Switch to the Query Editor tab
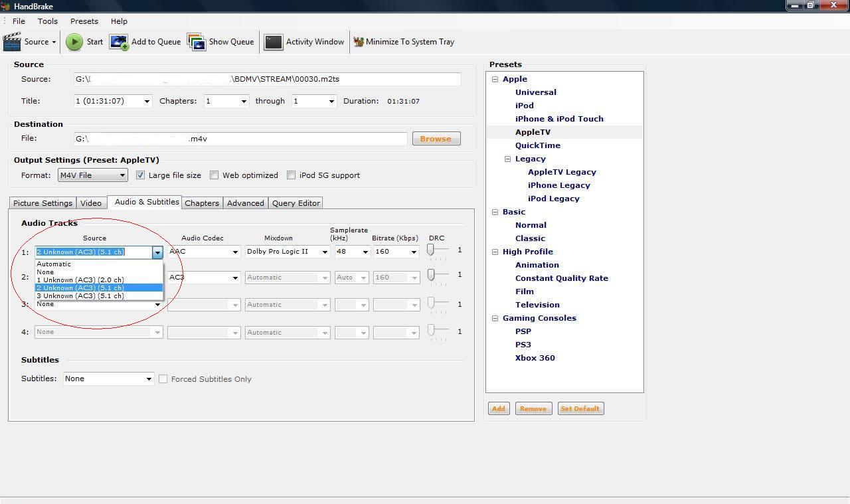The width and height of the screenshot is (850, 504). coord(296,203)
